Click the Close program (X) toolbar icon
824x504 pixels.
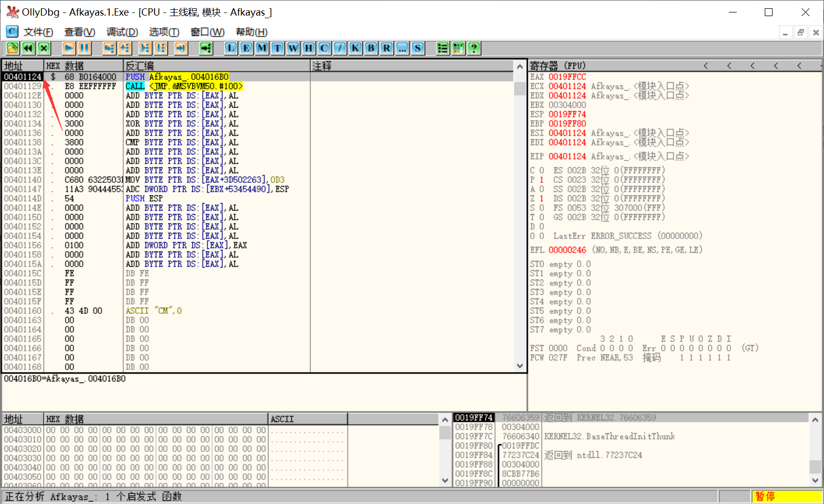point(44,48)
